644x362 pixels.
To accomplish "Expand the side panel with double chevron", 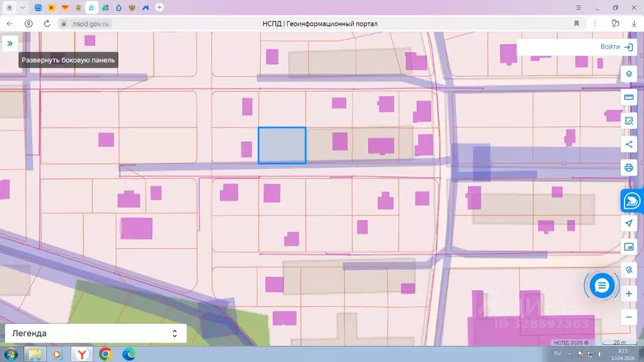I will tap(10, 43).
